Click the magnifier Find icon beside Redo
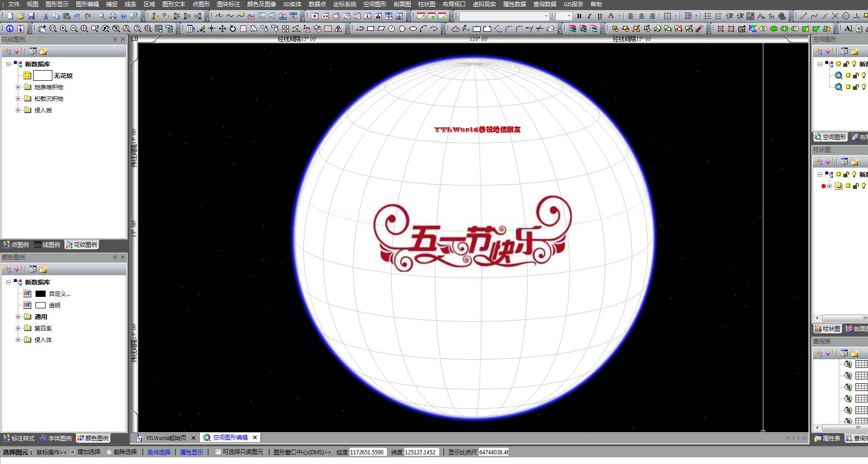This screenshot has height=464, width=868. pyautogui.click(x=102, y=16)
